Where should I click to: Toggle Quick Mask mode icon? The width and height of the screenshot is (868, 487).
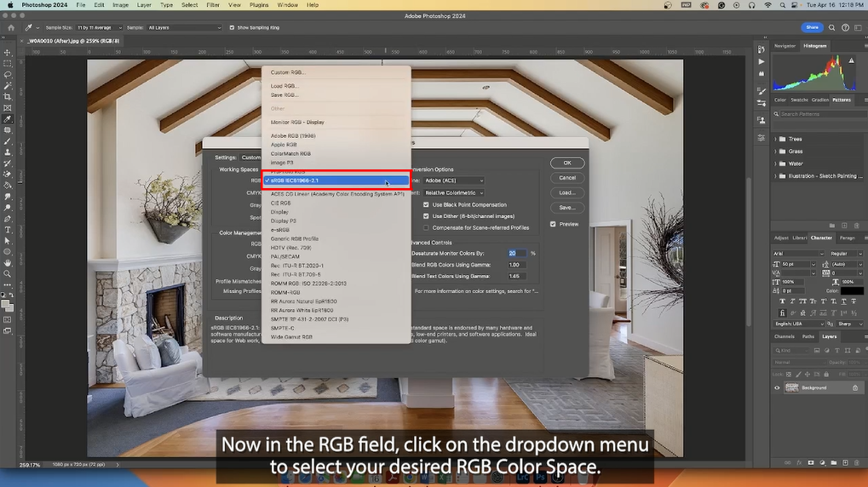tap(8, 320)
